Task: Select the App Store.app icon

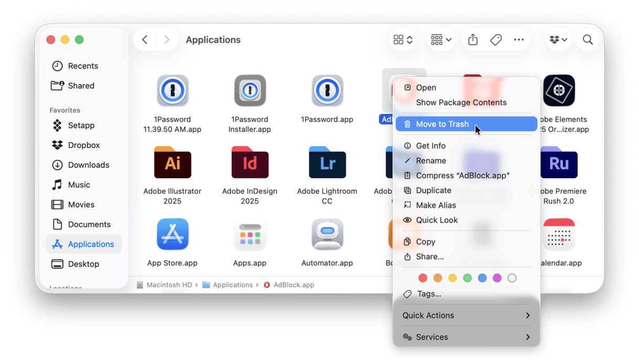Action: point(172,235)
